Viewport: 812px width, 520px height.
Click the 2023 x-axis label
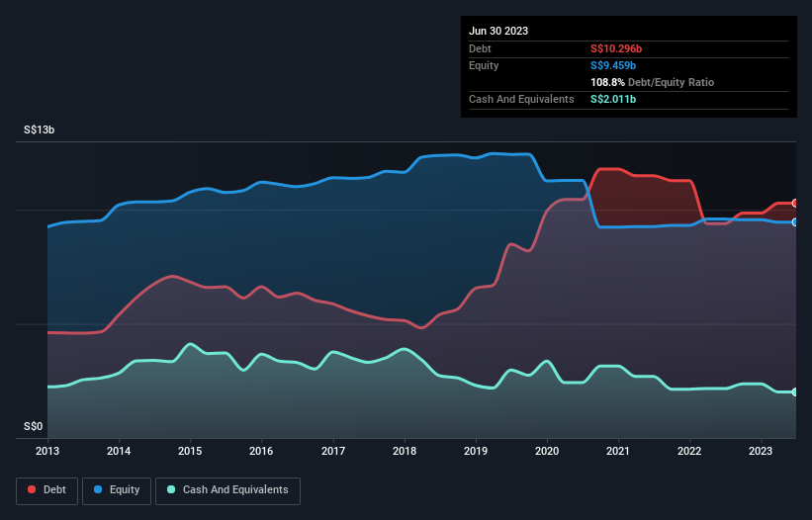point(761,451)
